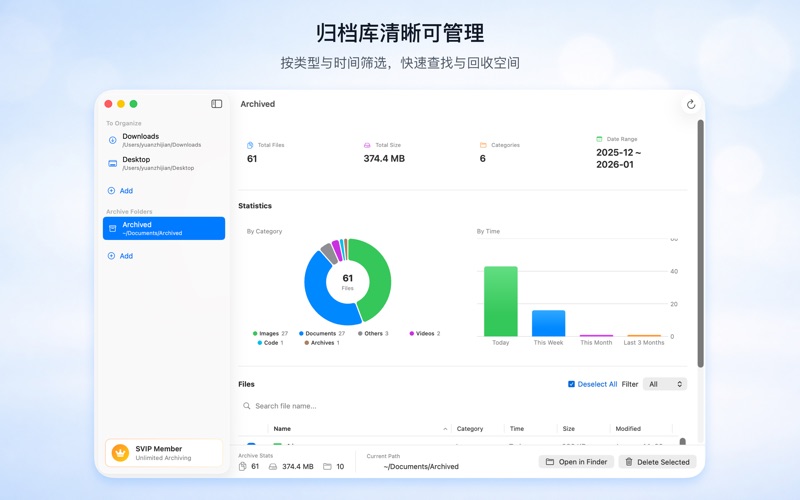800x500 pixels.
Task: Click the Downloads folder download icon
Action: click(x=113, y=140)
